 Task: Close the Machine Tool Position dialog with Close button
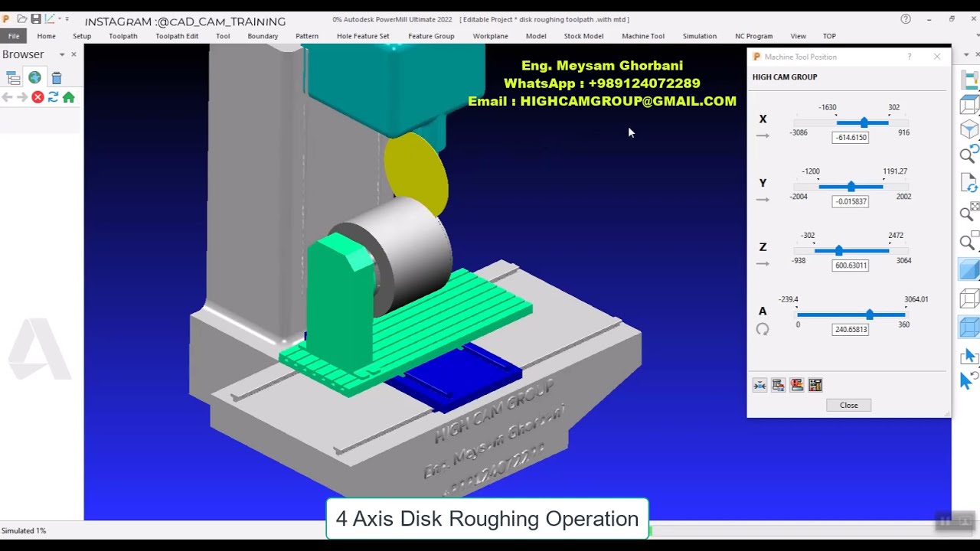[x=848, y=405]
